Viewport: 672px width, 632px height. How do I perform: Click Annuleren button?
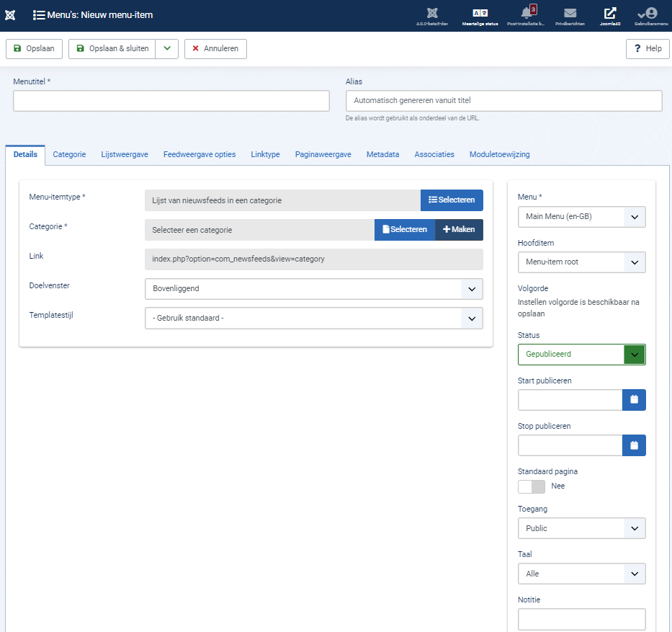tap(215, 49)
